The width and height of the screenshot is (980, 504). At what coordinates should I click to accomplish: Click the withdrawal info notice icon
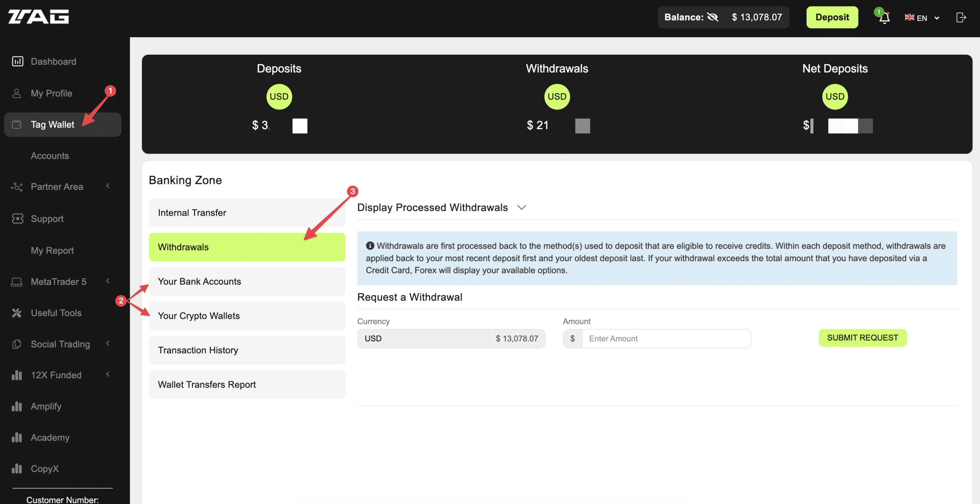(x=370, y=245)
